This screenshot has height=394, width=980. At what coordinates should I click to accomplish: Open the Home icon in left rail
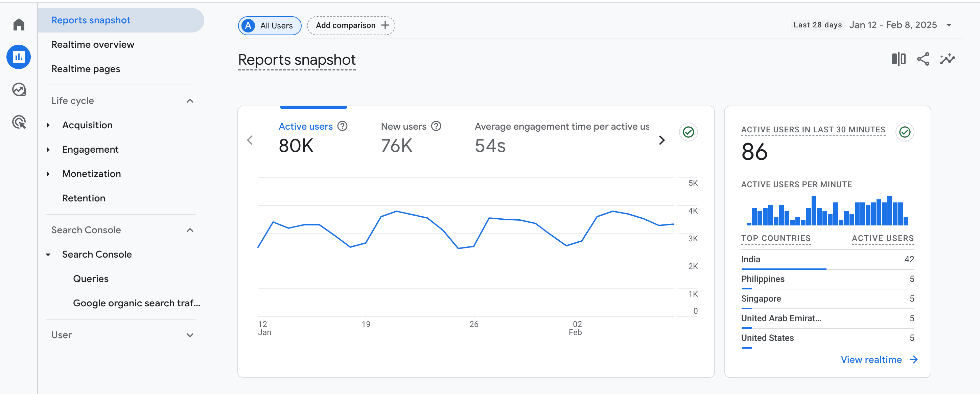point(19,25)
